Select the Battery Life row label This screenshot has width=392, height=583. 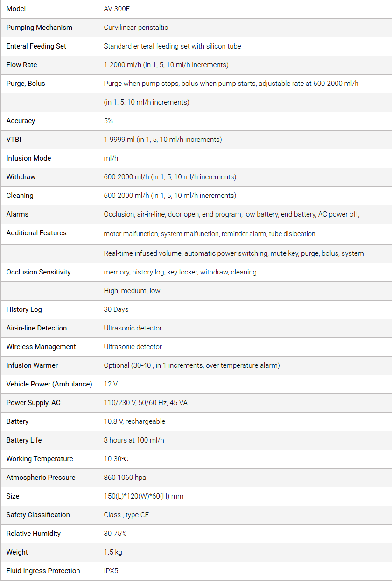[x=24, y=440]
